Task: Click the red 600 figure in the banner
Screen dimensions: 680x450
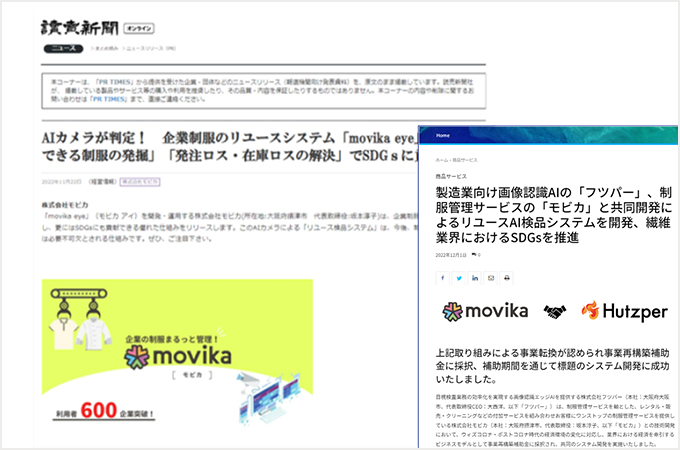Action: [99, 410]
